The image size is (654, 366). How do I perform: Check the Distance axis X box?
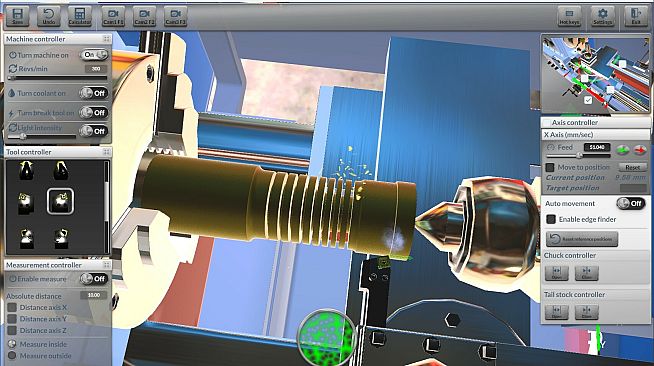(12, 307)
